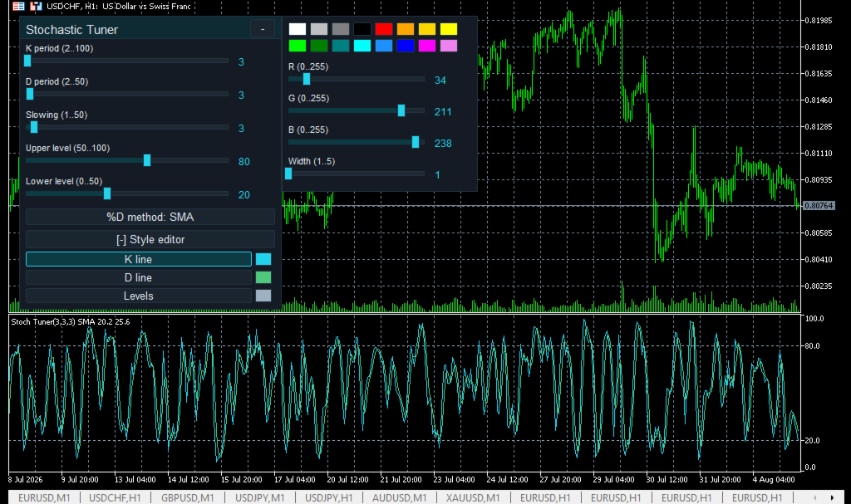
Task: Adjust the G color channel slider
Action: click(401, 110)
